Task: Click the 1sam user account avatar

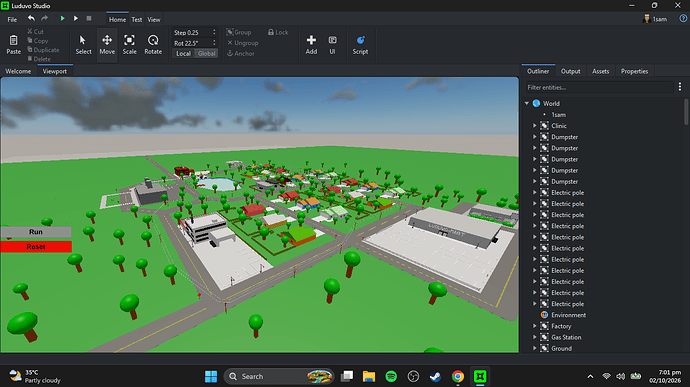Action: tap(646, 19)
